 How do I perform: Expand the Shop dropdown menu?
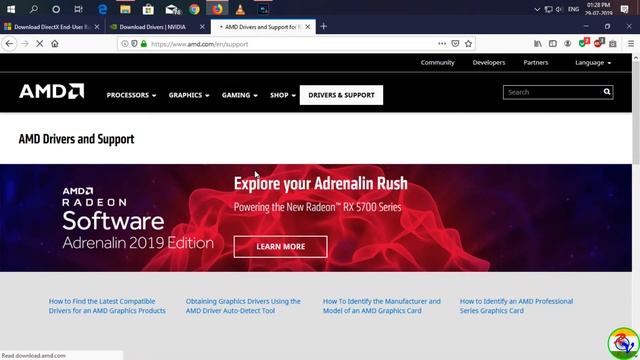click(282, 95)
